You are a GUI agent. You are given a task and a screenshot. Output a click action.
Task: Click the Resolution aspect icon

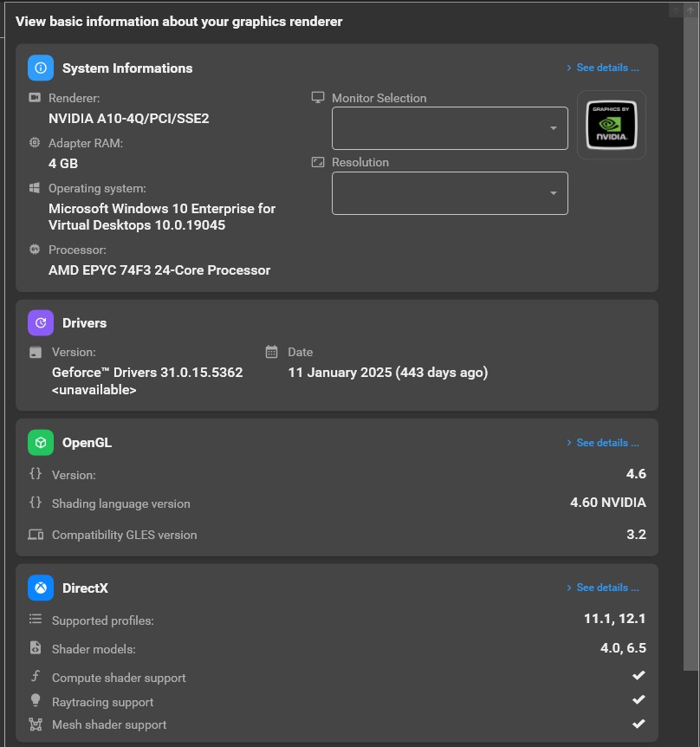point(318,162)
